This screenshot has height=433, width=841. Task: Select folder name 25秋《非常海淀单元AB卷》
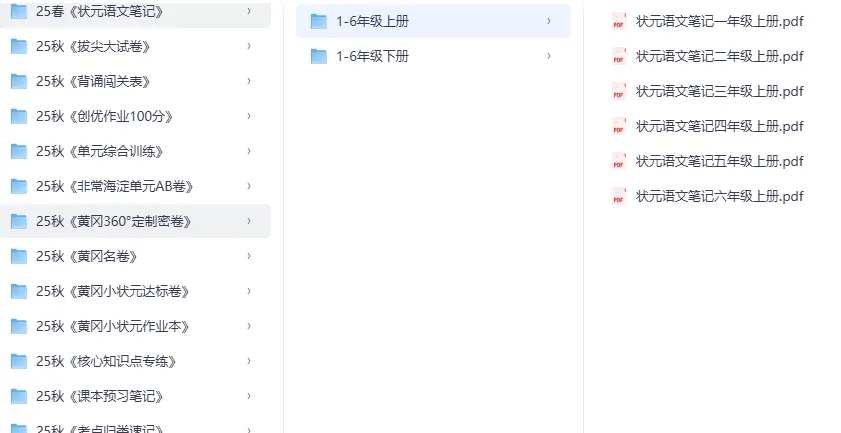[115, 186]
